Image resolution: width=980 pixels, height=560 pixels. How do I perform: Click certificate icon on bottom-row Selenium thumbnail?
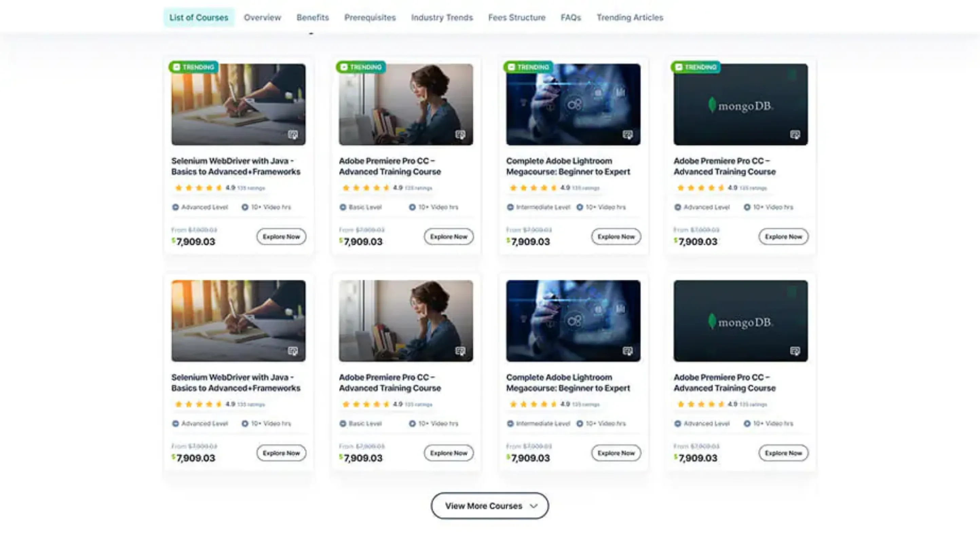pyautogui.click(x=293, y=351)
